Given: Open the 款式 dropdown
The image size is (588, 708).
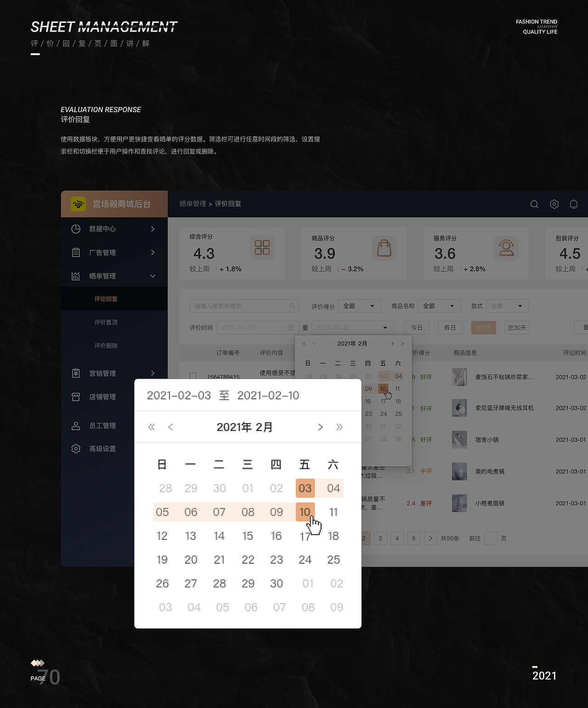Looking at the screenshot, I should click(508, 306).
